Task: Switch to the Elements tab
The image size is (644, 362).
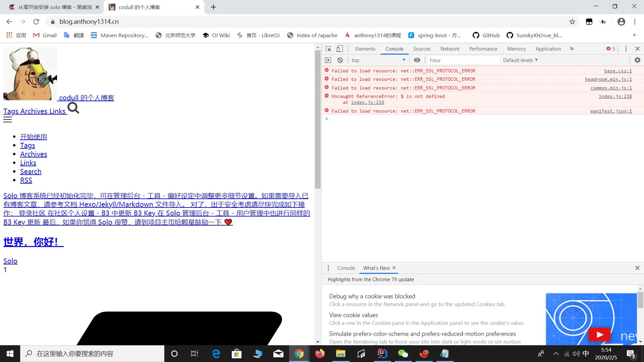Action: 365,49
